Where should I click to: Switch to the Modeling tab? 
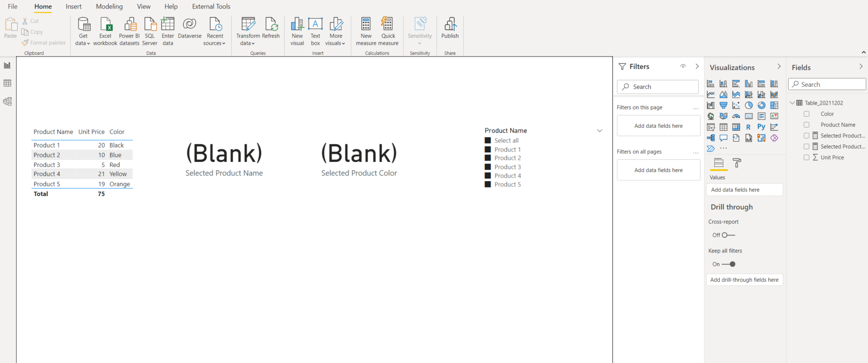pyautogui.click(x=109, y=6)
